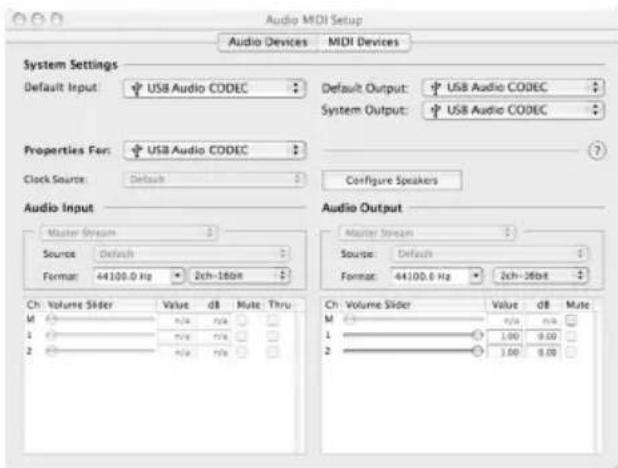Toggle Mute for Audio Input channel 1
The image size is (618, 468).
click(242, 336)
